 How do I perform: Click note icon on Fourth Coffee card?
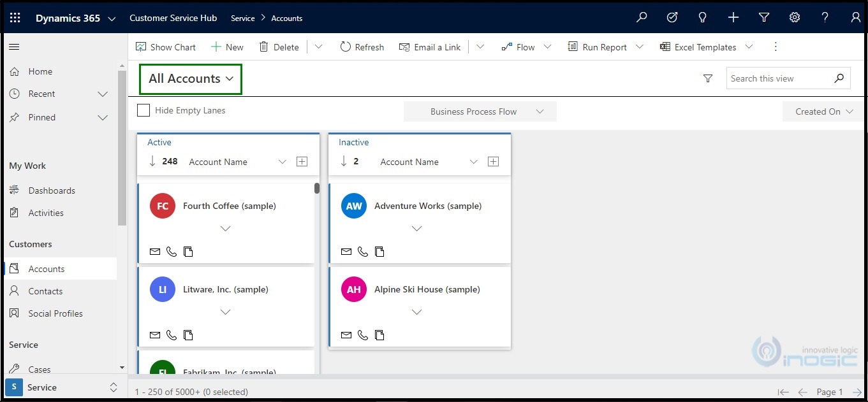coord(188,252)
